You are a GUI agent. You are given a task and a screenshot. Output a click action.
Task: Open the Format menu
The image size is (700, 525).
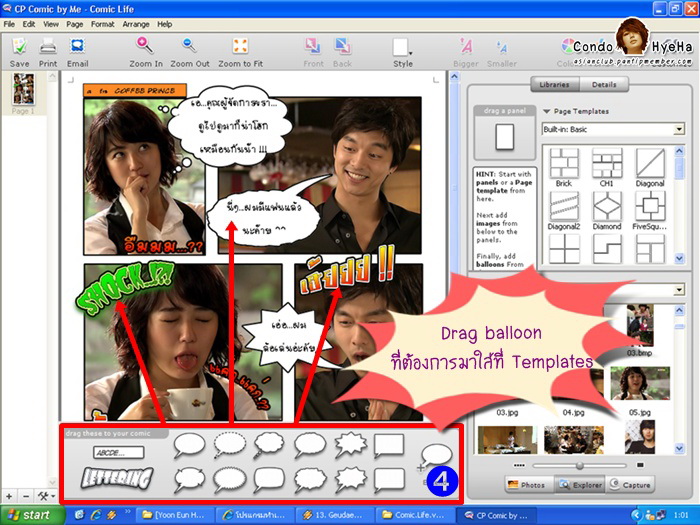102,24
